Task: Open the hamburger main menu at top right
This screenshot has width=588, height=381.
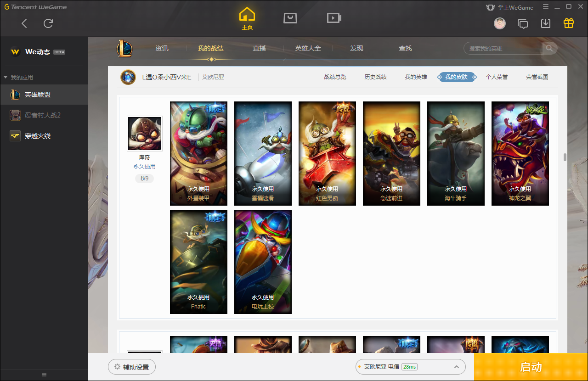Action: click(x=546, y=7)
